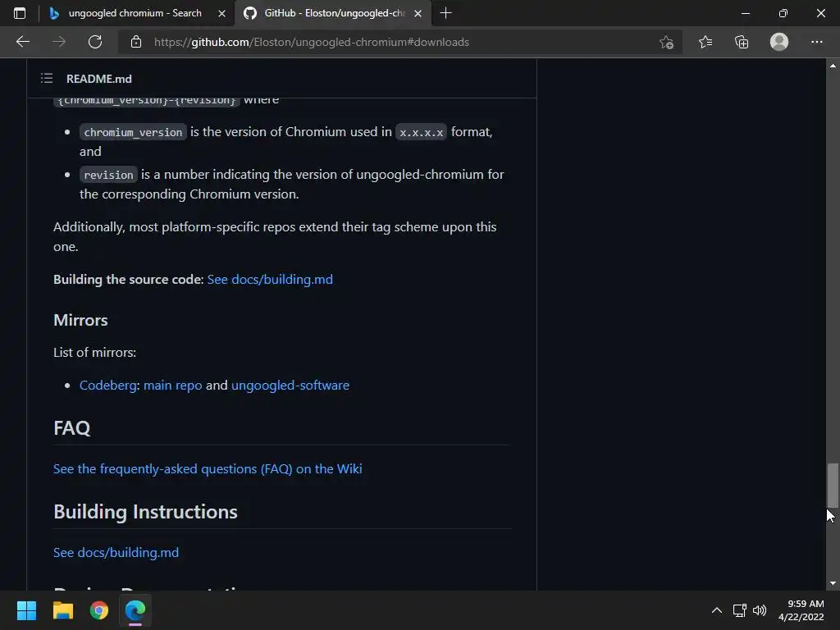Click the chromium_version code label
Screen dimensions: 840x630
pos(133,132)
